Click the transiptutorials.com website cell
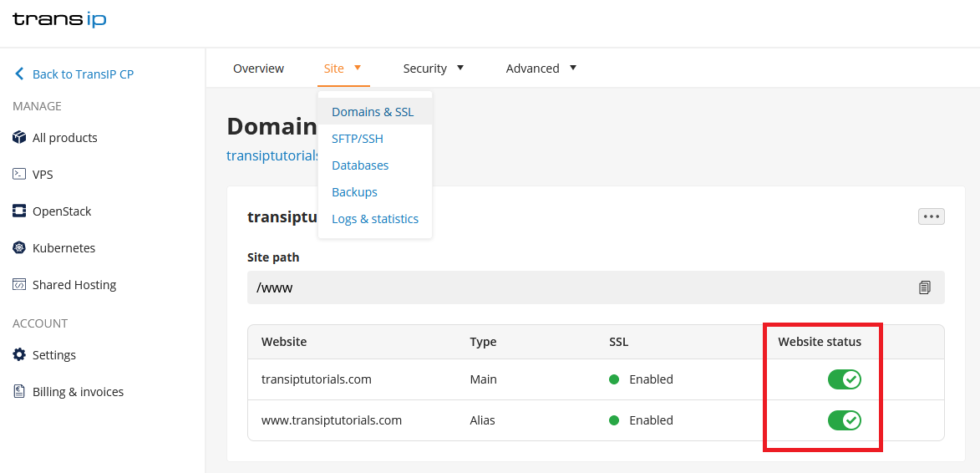Viewport: 980px width, 473px height. pos(317,379)
